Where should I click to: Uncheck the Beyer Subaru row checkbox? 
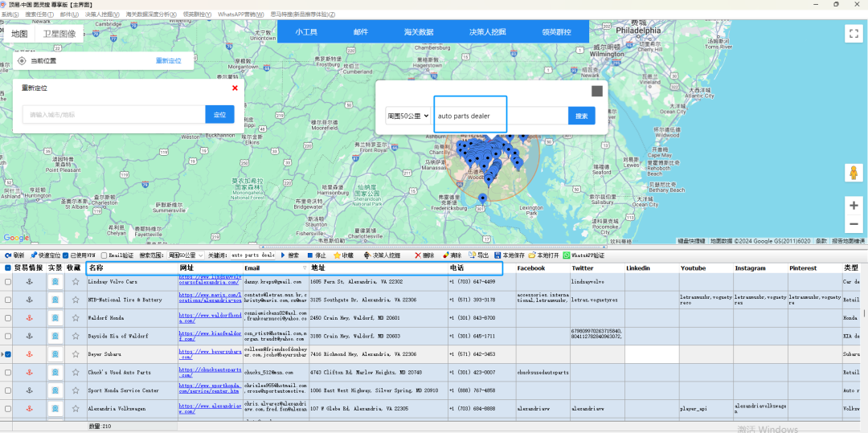8,354
